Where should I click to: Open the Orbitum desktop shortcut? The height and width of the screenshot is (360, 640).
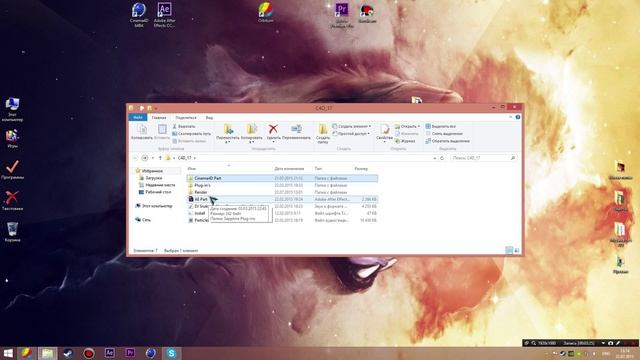(x=265, y=12)
